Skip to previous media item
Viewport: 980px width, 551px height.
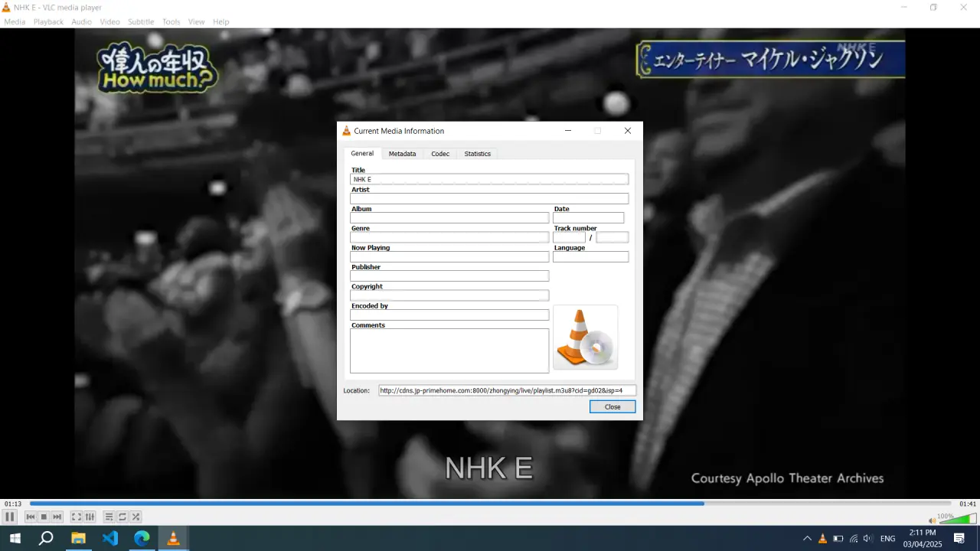31,517
